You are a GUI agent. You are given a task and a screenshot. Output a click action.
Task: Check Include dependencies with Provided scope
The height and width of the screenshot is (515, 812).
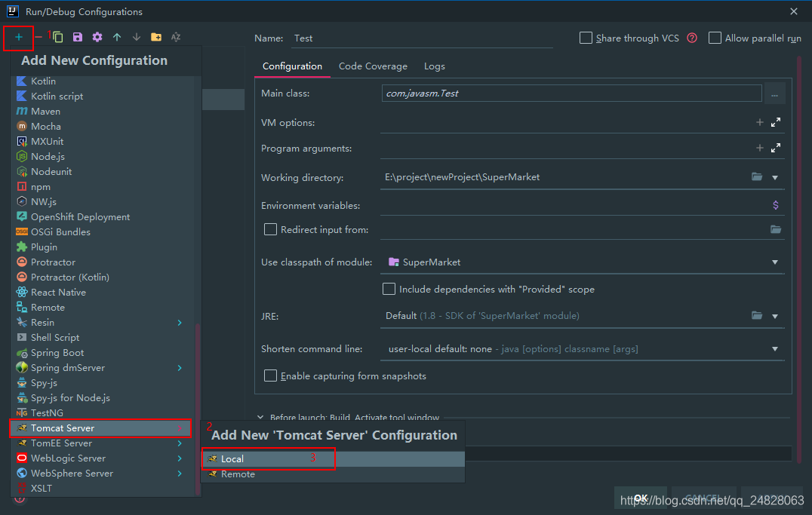click(x=389, y=289)
